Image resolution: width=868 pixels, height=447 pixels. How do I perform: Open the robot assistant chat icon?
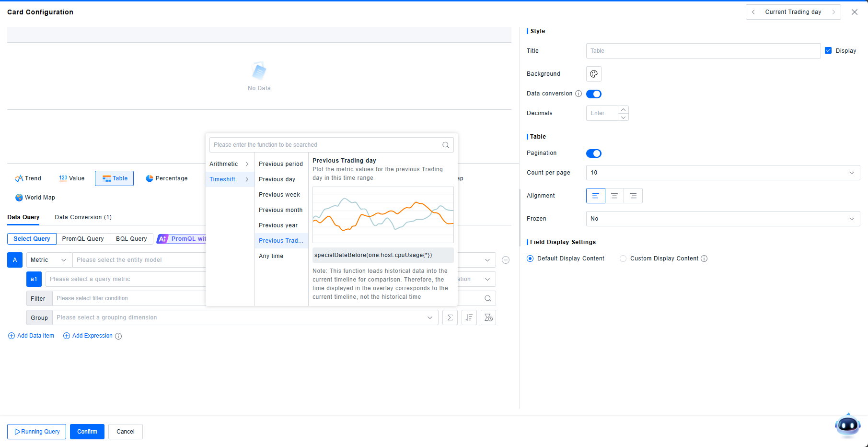pos(847,425)
